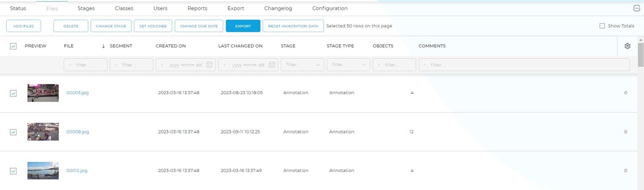The image size is (644, 190).
Task: Click the Reset Annotation Data button
Action: coord(293,26)
